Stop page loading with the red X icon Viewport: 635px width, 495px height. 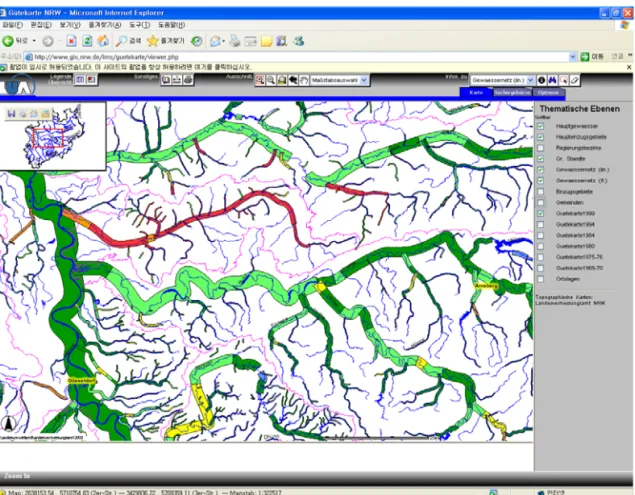pyautogui.click(x=71, y=41)
